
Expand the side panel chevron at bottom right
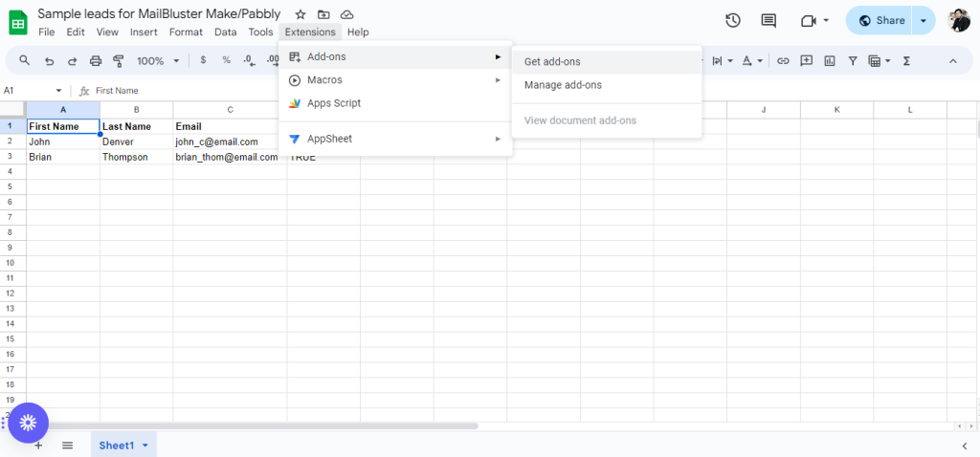click(x=967, y=446)
